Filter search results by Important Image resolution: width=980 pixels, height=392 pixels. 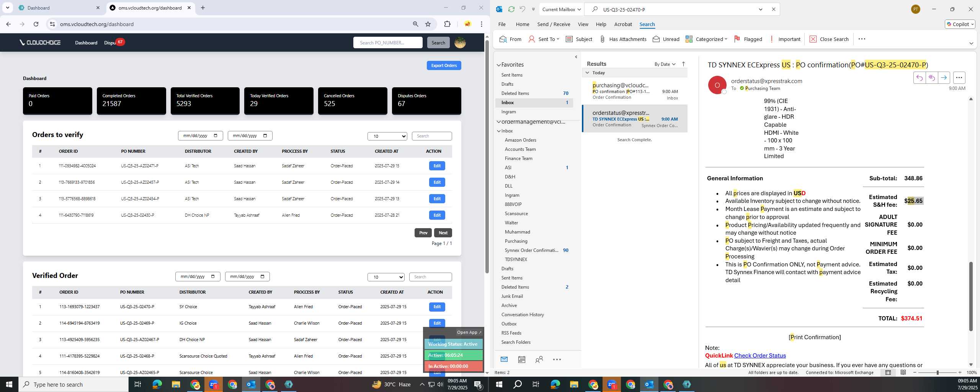(784, 39)
